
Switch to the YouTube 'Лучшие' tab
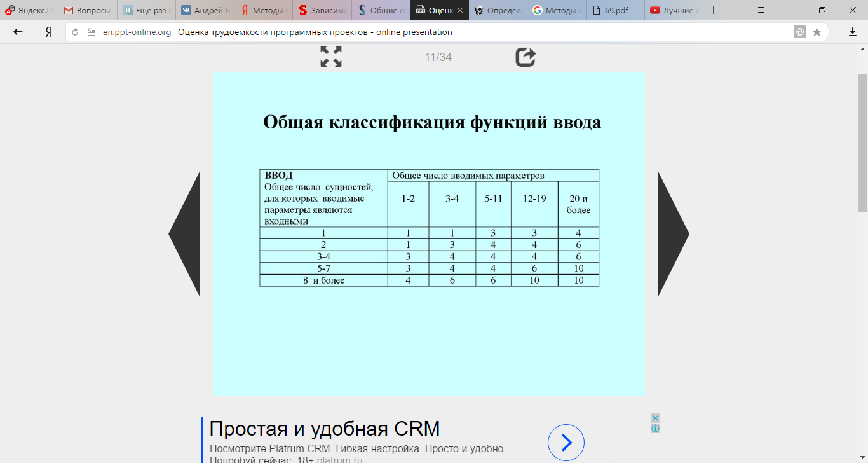pyautogui.click(x=673, y=10)
